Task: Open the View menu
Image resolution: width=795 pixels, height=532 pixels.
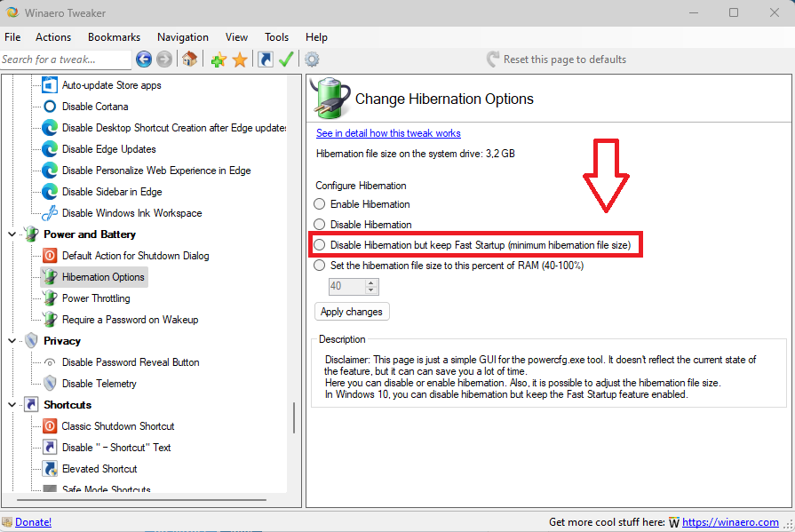Action: 237,37
